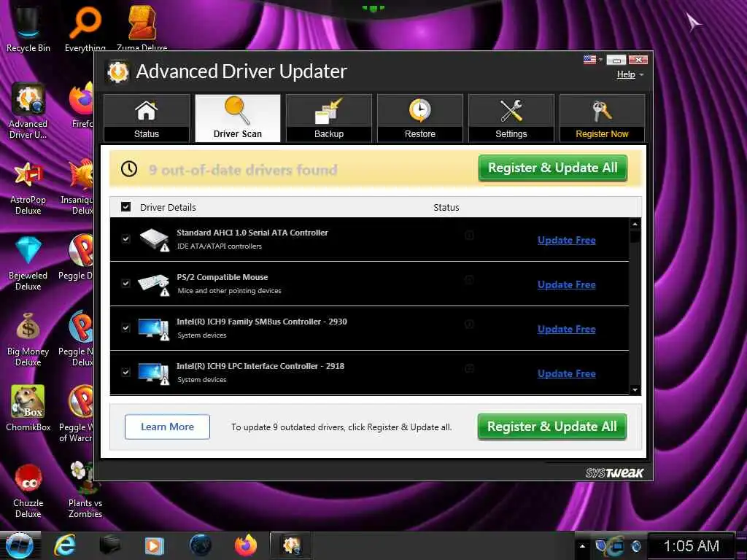Click the driver list scroll down arrow
747x560 pixels.
click(635, 389)
